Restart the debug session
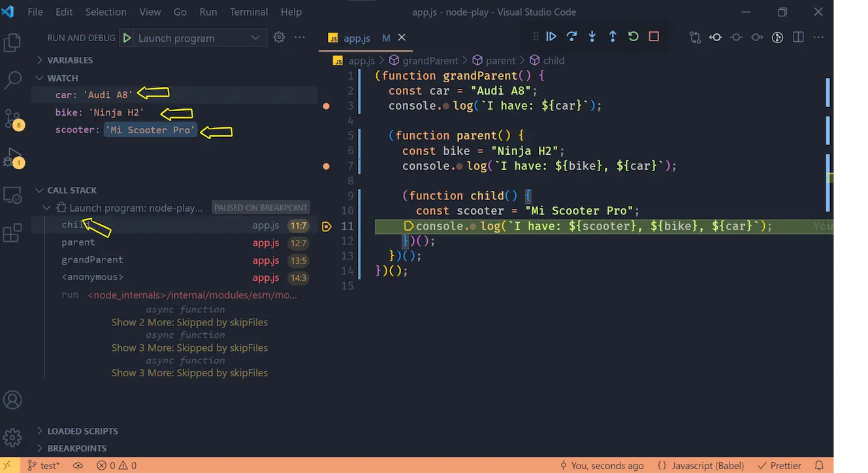This screenshot has width=868, height=473. coord(634,37)
